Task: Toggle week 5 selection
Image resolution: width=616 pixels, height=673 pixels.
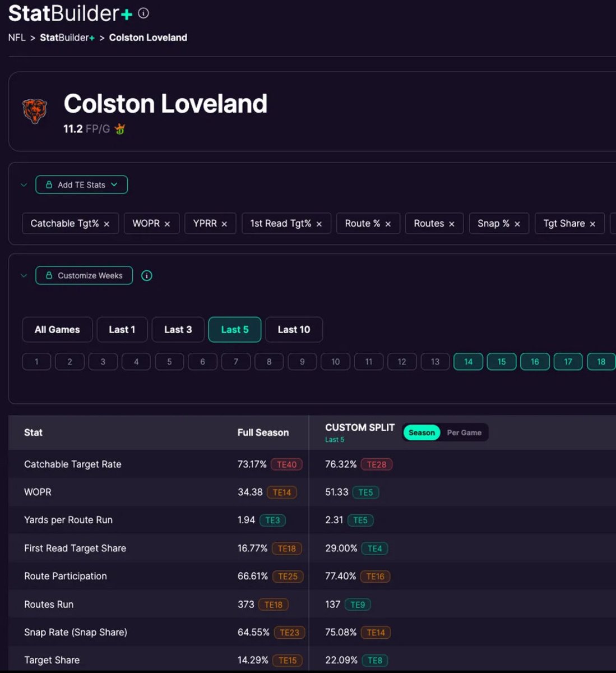Action: [169, 362]
